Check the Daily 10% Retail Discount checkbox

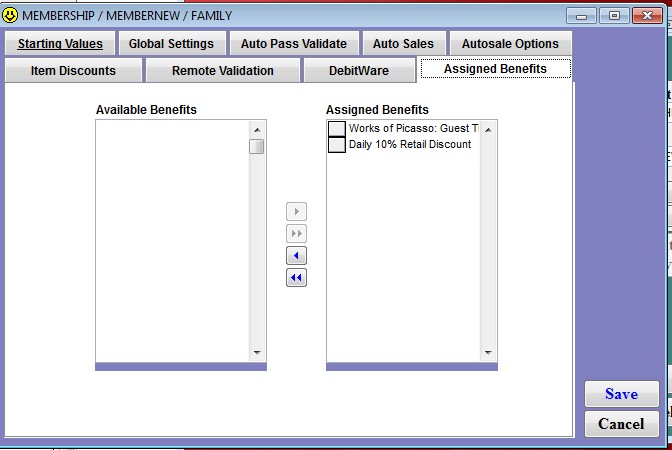pos(337,145)
